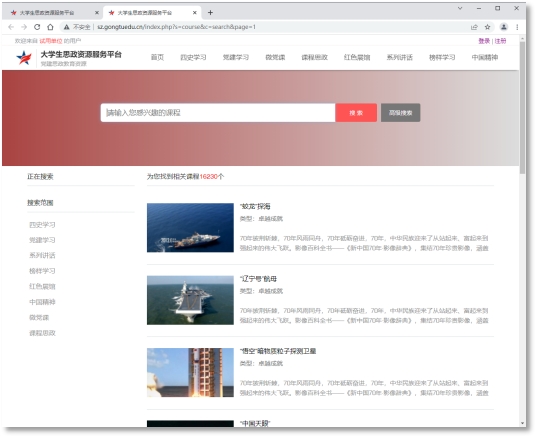Filter by 课程思政 in sidebar
The image size is (535, 437).
click(42, 333)
